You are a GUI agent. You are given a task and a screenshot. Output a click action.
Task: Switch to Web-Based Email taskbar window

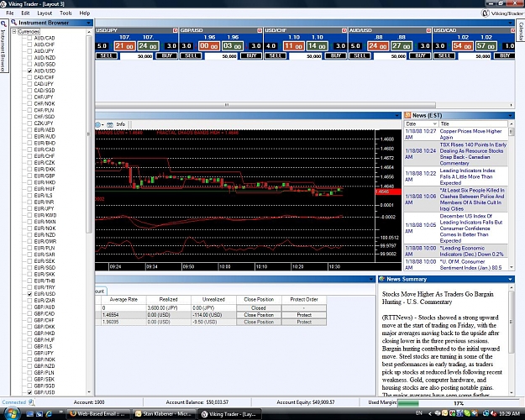point(98,414)
